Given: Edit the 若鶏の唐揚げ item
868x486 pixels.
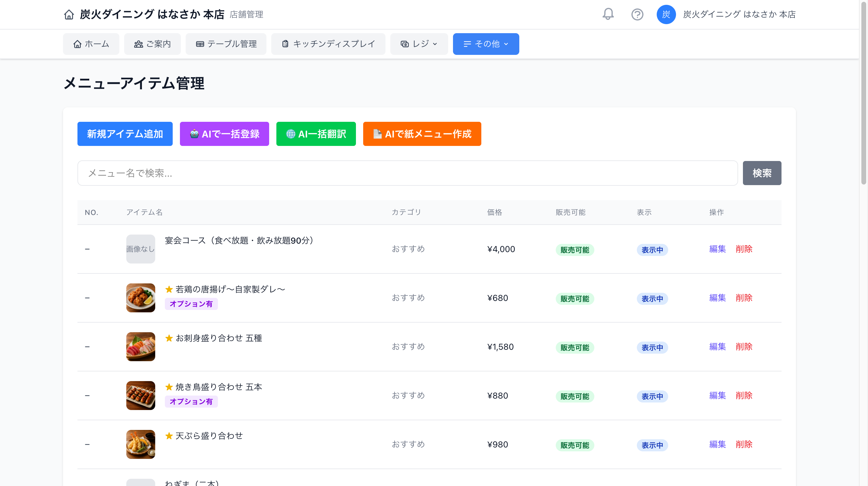Looking at the screenshot, I should (x=717, y=298).
